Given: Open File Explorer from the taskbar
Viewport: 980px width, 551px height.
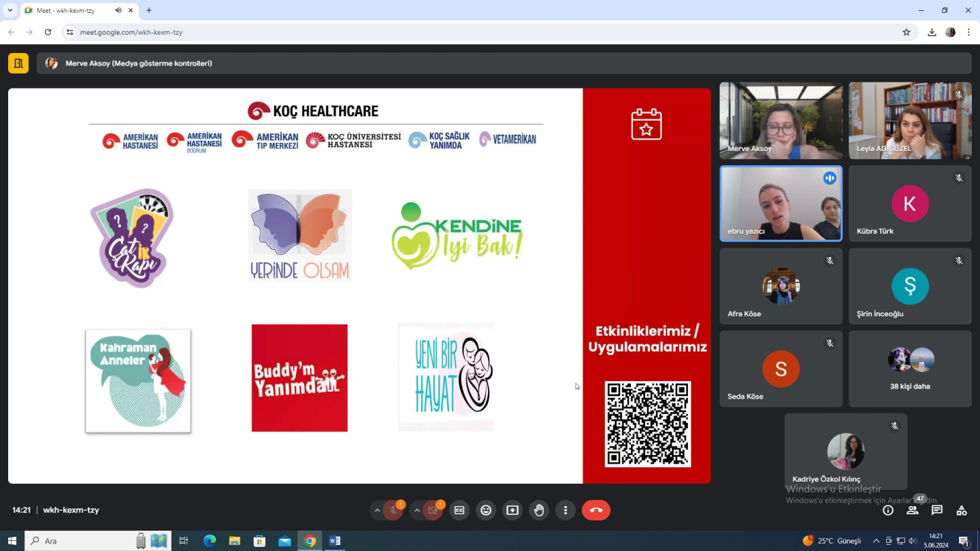Looking at the screenshot, I should [x=235, y=541].
